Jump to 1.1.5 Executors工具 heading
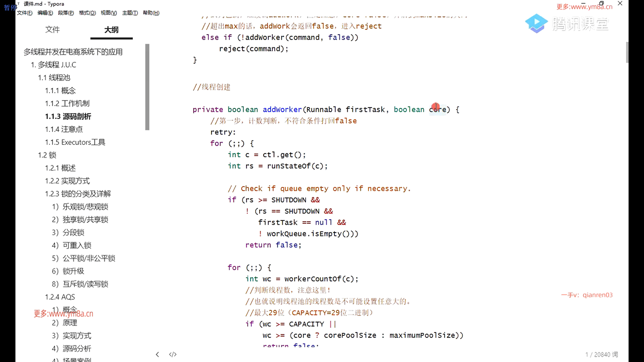The image size is (644, 362). [75, 142]
